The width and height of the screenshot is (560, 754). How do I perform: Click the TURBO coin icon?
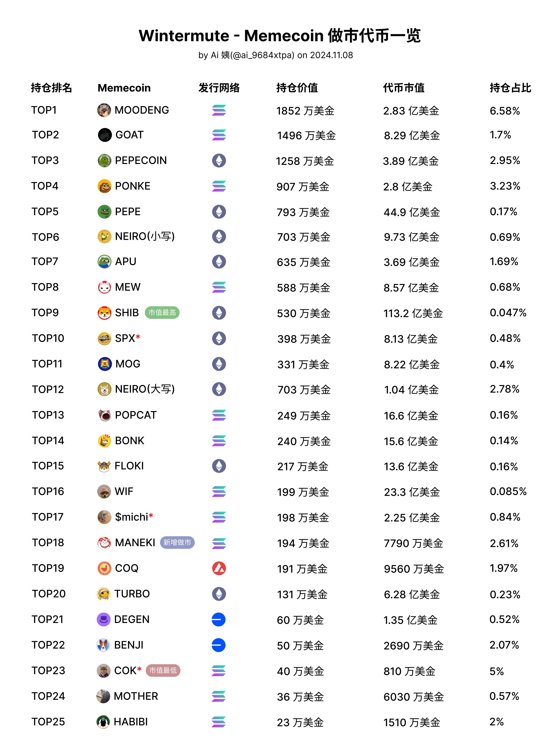coord(104,594)
